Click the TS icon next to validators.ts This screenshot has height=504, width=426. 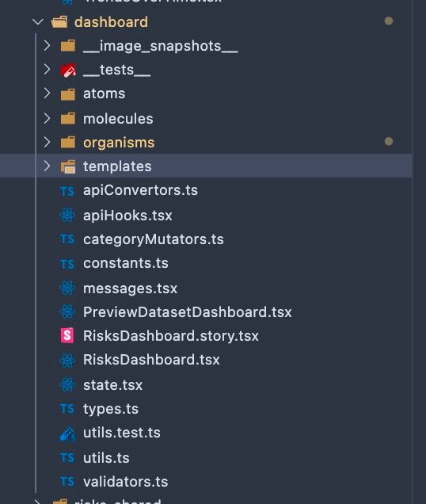pos(67,482)
